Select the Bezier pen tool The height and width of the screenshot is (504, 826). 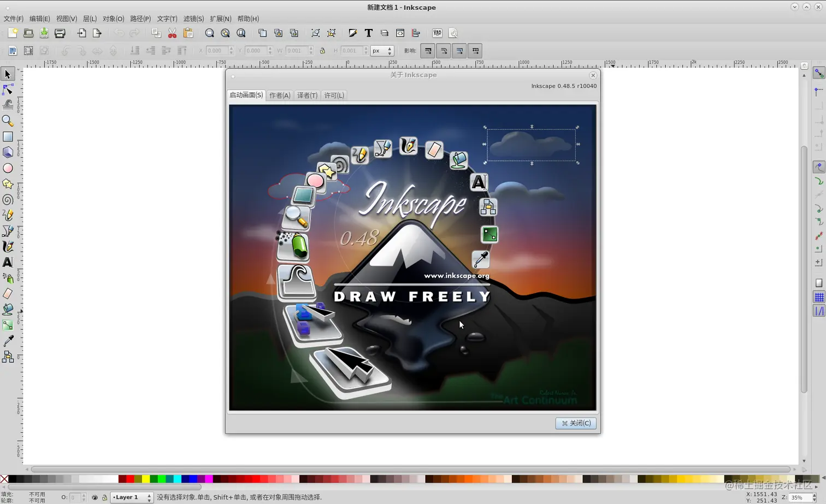(x=8, y=231)
